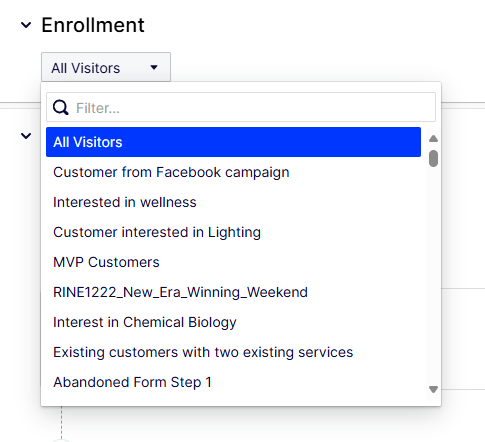Choose Existing customers with two existing services
485x442 pixels.
click(x=233, y=352)
